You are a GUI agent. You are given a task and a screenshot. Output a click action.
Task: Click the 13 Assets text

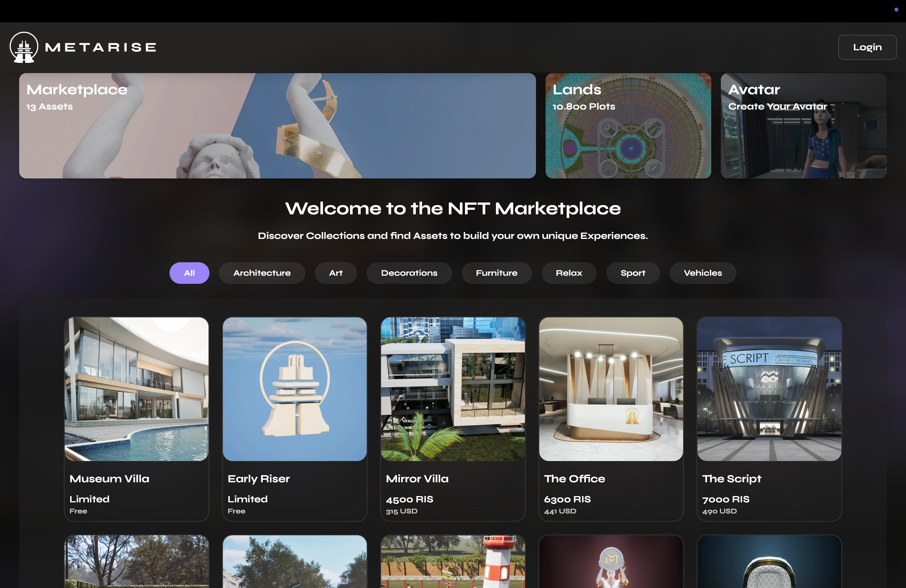point(49,107)
